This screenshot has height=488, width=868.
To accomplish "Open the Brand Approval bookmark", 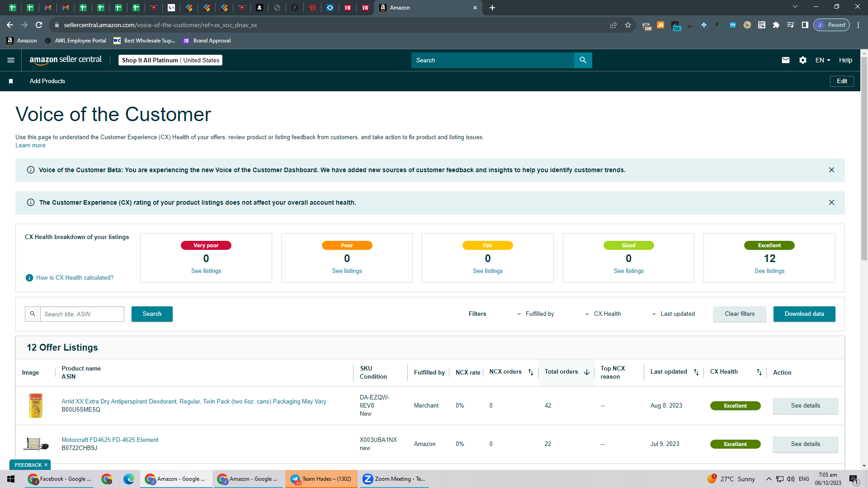I will pos(207,41).
